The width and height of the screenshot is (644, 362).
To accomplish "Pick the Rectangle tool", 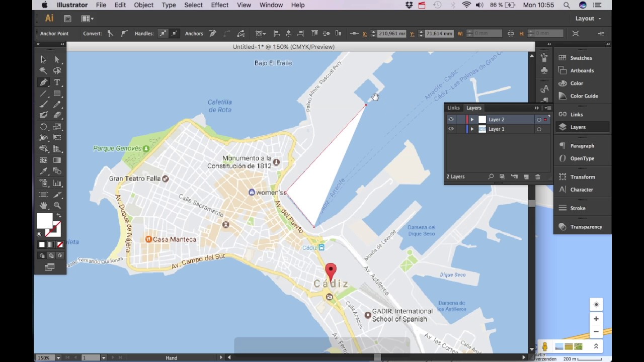I will coord(57,94).
